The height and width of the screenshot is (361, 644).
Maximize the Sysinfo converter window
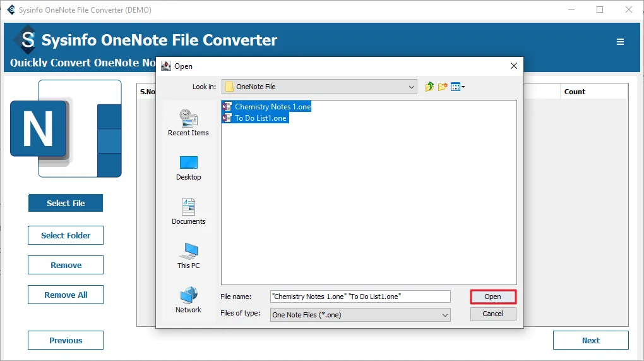(600, 9)
